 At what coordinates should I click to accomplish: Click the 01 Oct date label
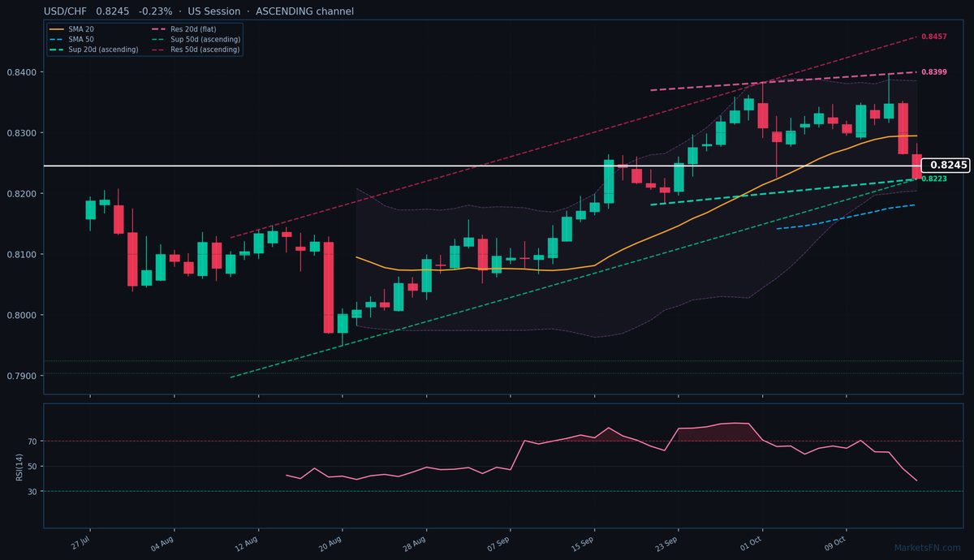(x=752, y=542)
